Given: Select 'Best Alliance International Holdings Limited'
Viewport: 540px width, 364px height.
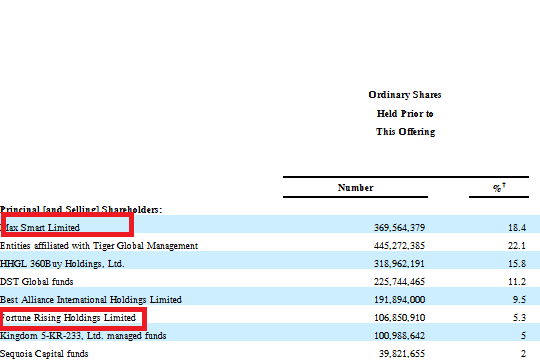Looking at the screenshot, I should coord(91,300).
